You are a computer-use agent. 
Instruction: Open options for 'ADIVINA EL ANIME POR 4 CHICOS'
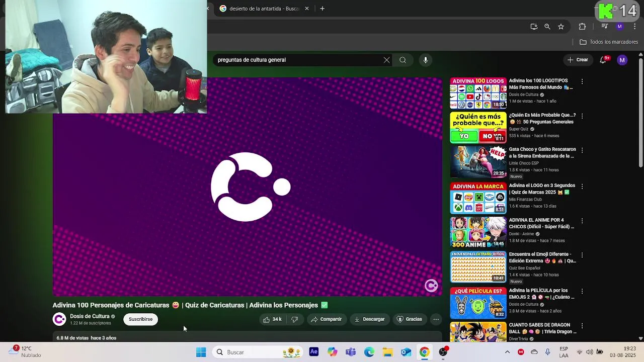click(x=582, y=221)
